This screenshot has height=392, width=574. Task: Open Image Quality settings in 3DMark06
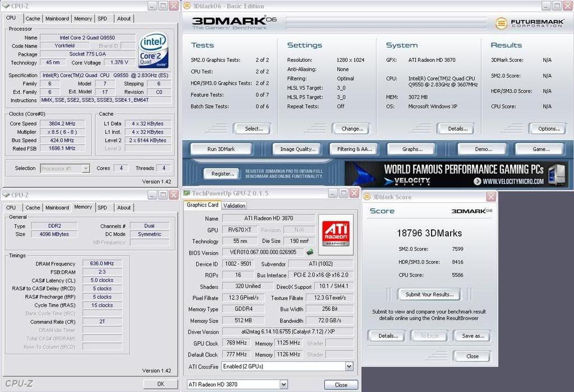click(297, 149)
